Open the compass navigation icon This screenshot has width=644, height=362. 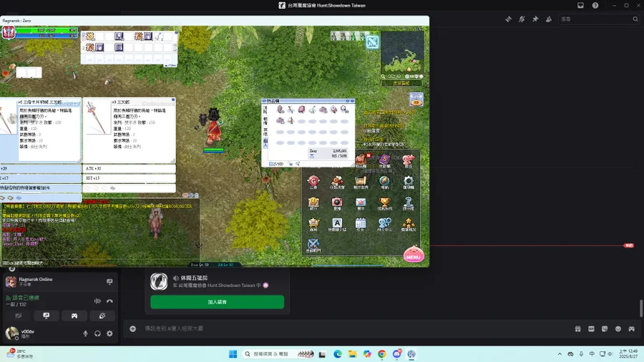[384, 181]
